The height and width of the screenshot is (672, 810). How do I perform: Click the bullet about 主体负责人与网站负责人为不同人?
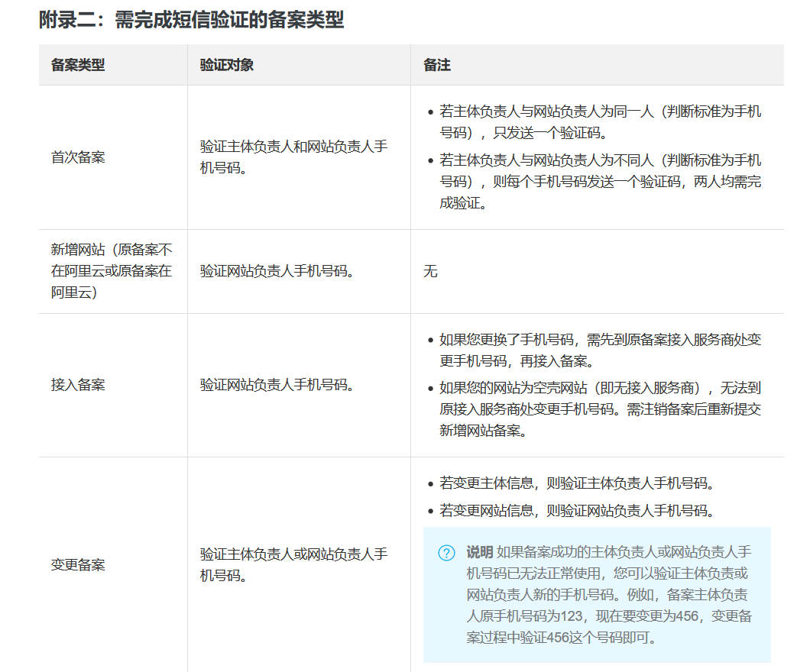pos(600,182)
